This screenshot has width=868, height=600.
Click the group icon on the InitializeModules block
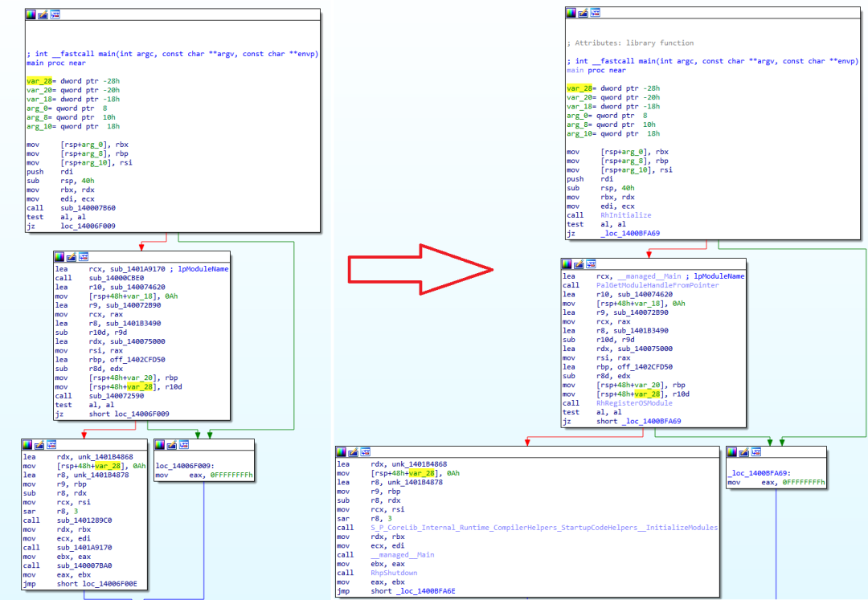364,451
